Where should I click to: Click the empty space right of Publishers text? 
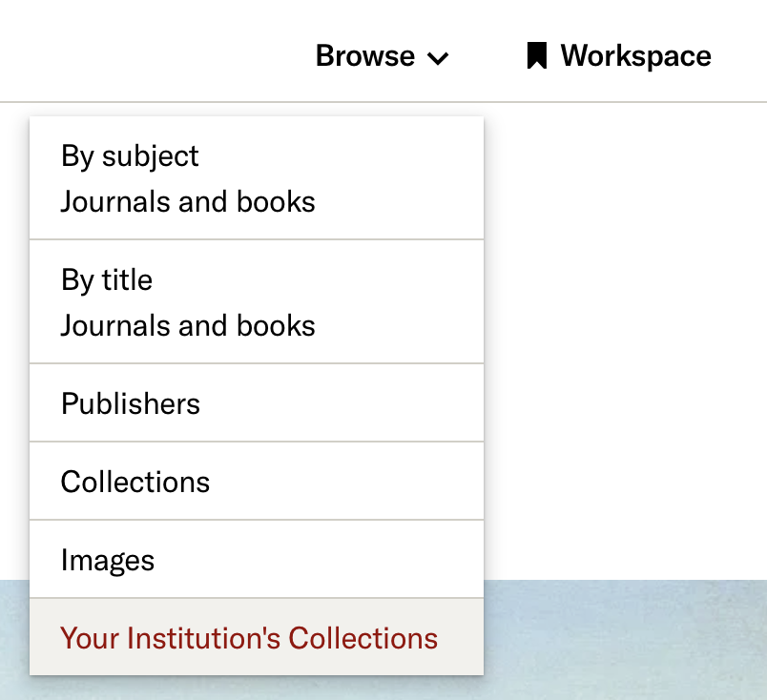[x=342, y=403]
